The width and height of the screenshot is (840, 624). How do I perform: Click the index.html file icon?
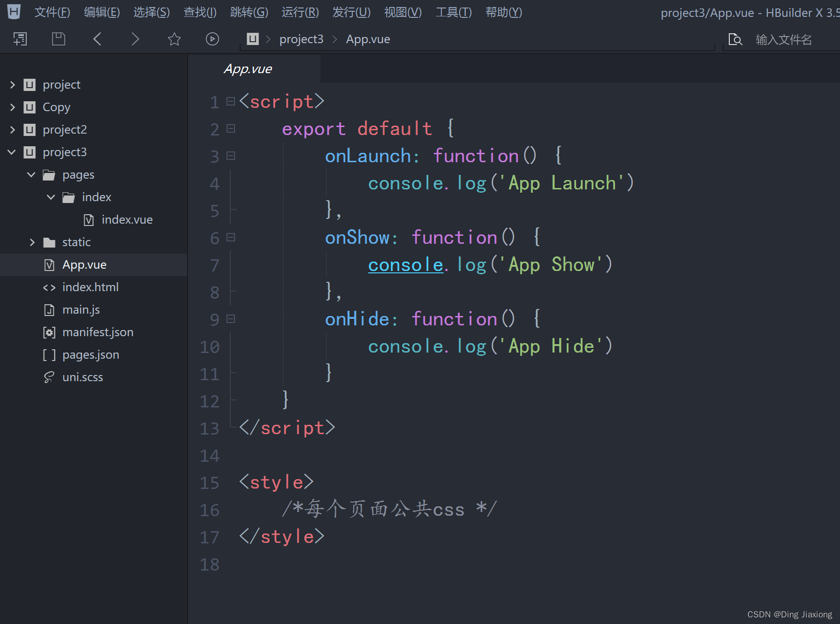[x=49, y=287]
